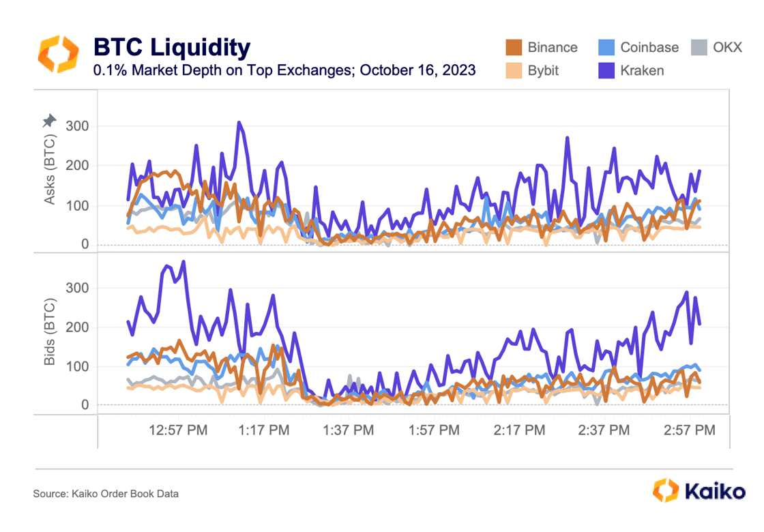
Task: Click the 2:57 PM time axis tick
Action: coord(690,430)
